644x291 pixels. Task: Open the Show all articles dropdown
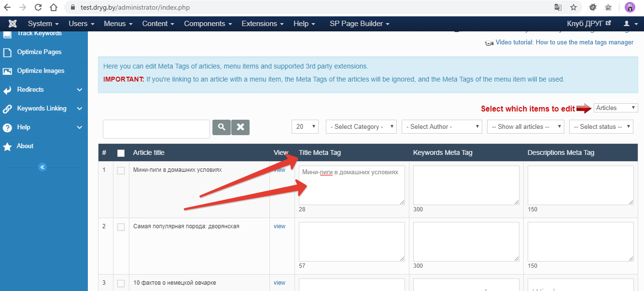point(526,126)
